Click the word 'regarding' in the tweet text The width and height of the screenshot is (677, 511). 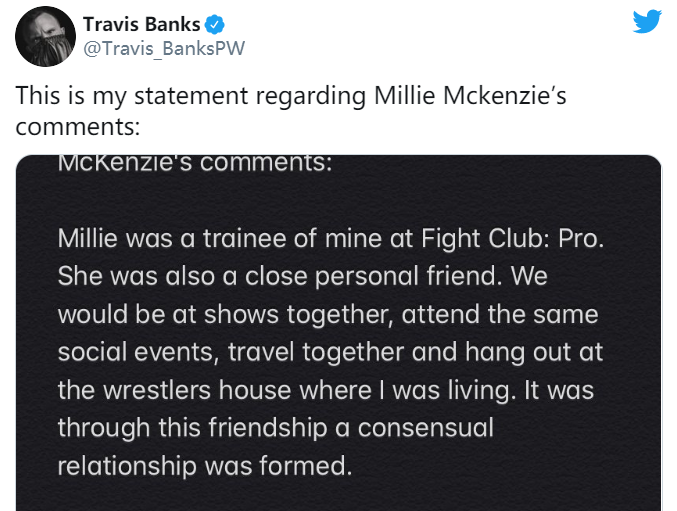point(311,96)
